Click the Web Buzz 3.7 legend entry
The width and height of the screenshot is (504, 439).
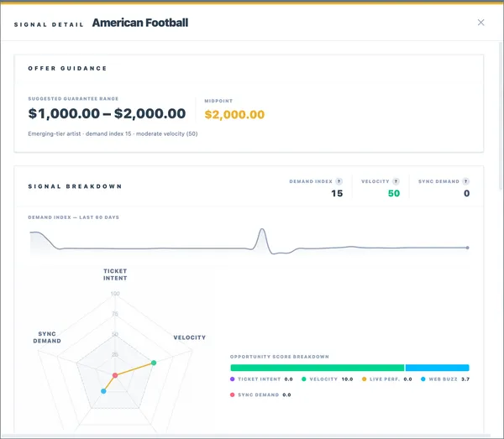445,379
